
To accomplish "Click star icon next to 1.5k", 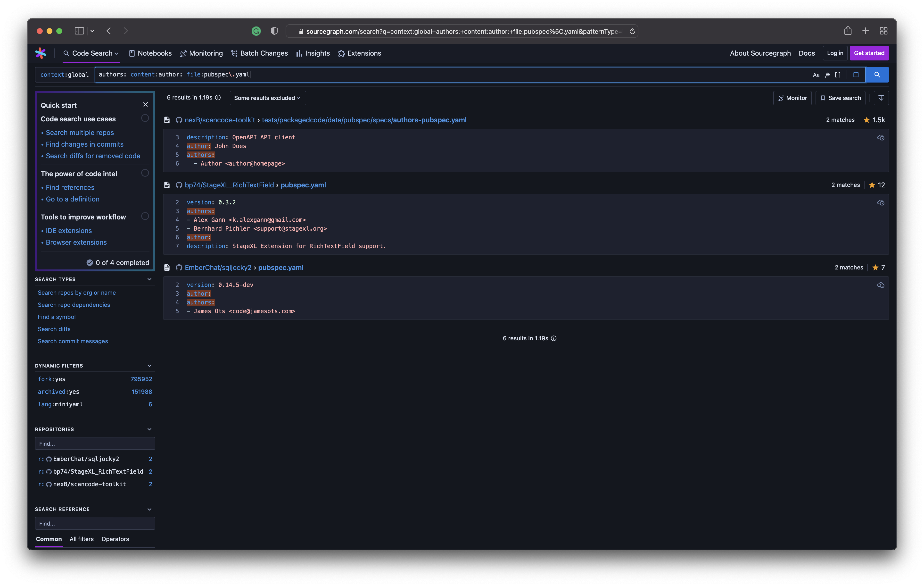I will [x=866, y=120].
